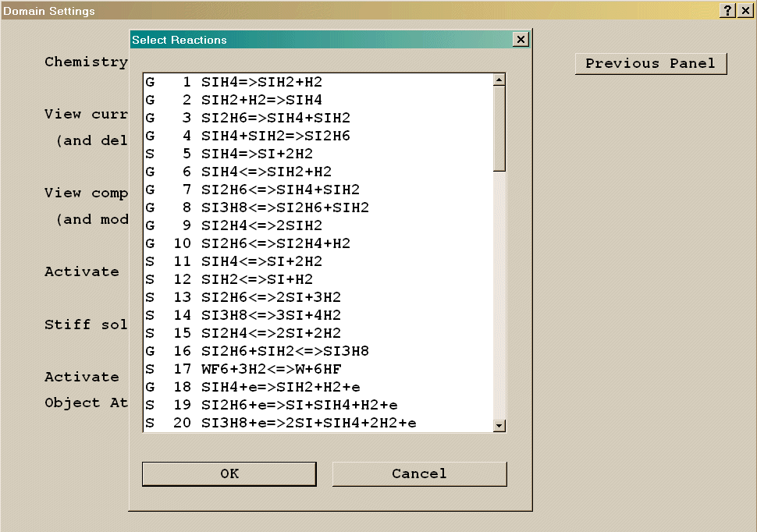
Task: Choose reaction 20 SI3H8+e=>2SI+SIH4+2H2+e
Action: (x=308, y=423)
